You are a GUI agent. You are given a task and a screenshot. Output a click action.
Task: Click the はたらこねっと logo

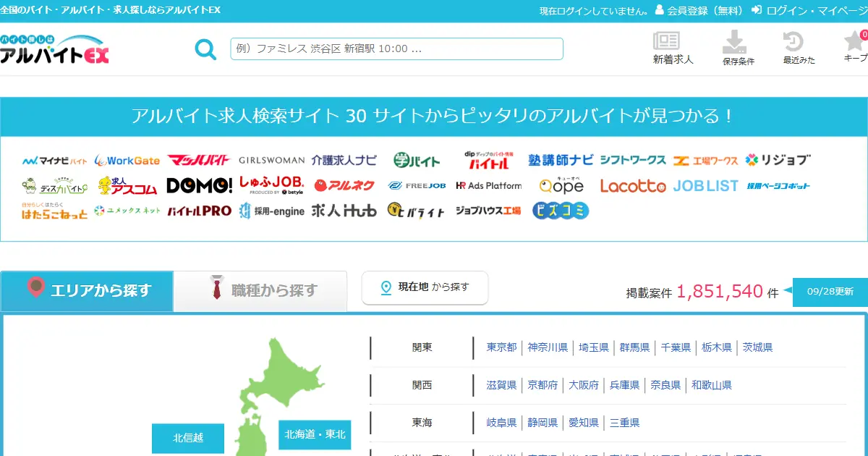(x=55, y=211)
